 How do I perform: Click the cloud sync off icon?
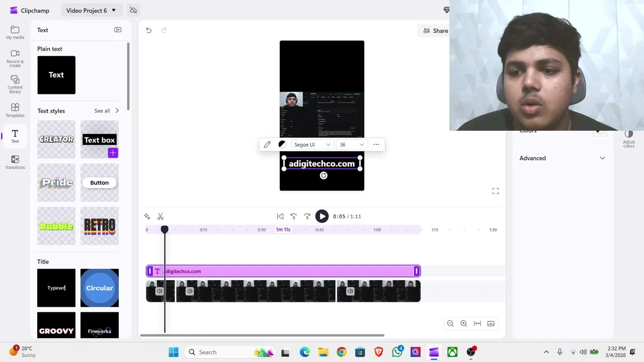[133, 10]
